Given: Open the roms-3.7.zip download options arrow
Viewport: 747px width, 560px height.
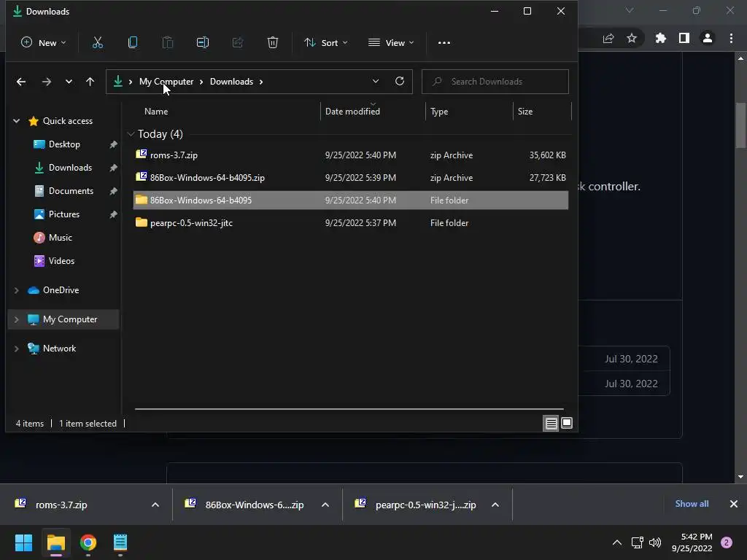Looking at the screenshot, I should tap(155, 505).
